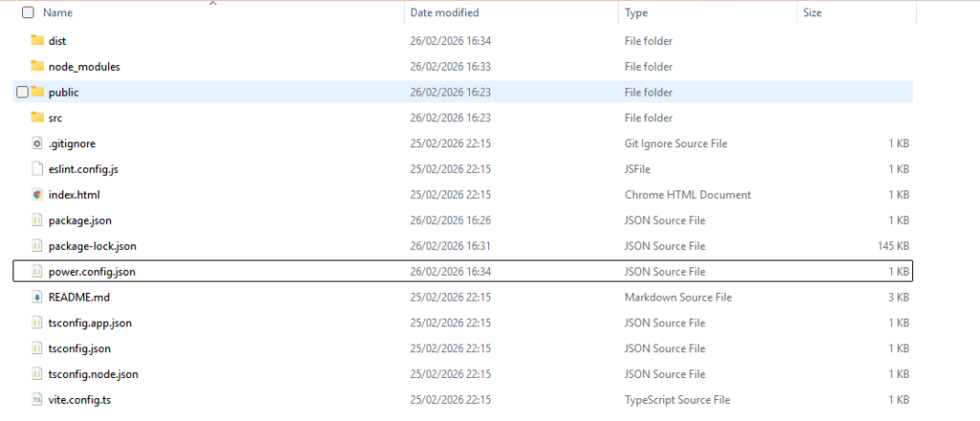Click the TypeScript Source File type text
The image size is (980, 421).
(677, 400)
